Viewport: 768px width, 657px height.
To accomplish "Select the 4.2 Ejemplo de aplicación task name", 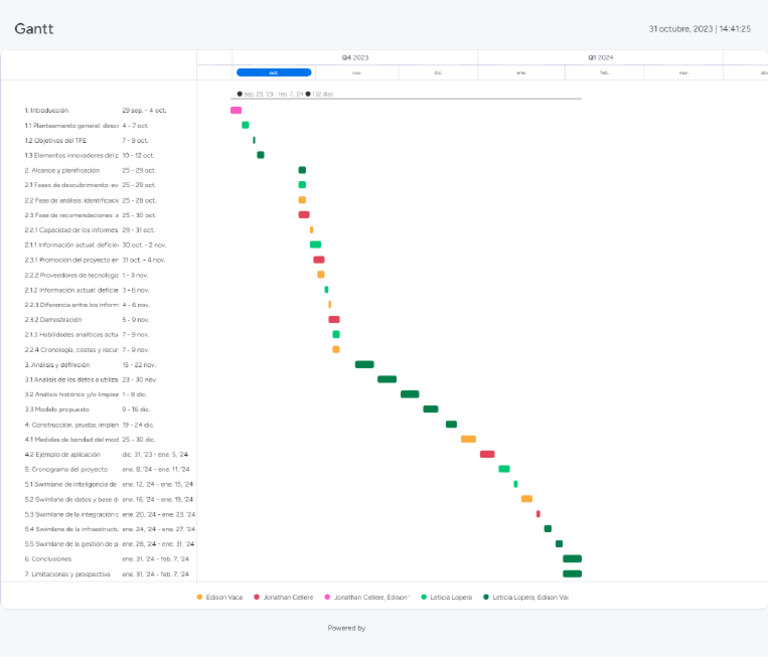I will coord(62,454).
